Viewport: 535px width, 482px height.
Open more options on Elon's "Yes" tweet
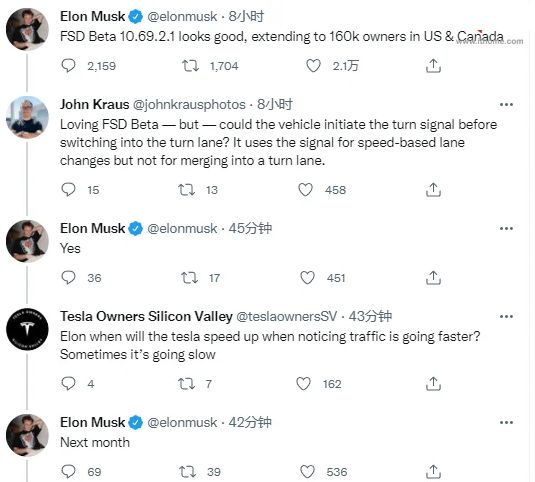coord(506,228)
